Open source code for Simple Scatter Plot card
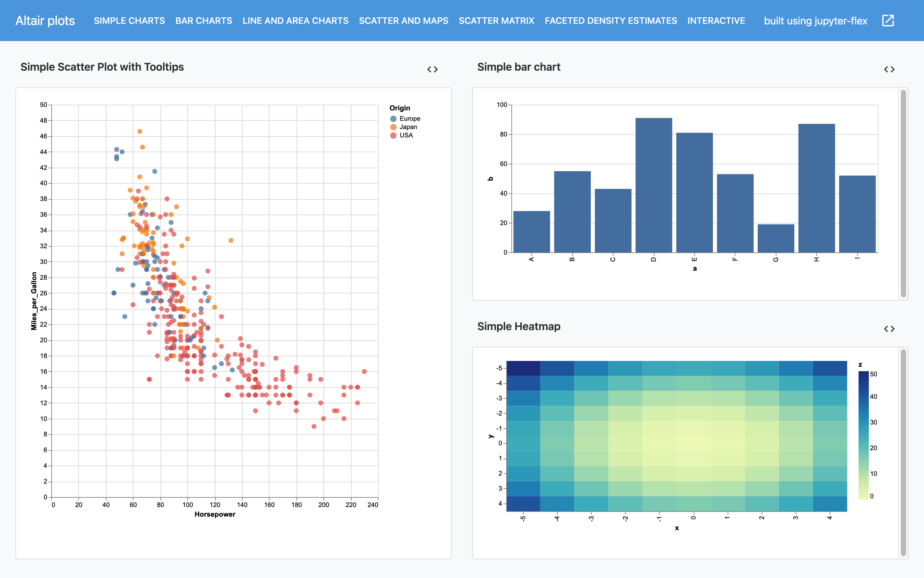 [x=432, y=69]
